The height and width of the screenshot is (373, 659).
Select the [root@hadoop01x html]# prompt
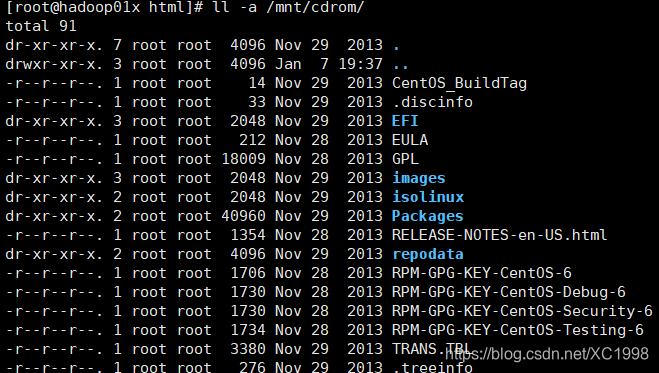pyautogui.click(x=105, y=7)
